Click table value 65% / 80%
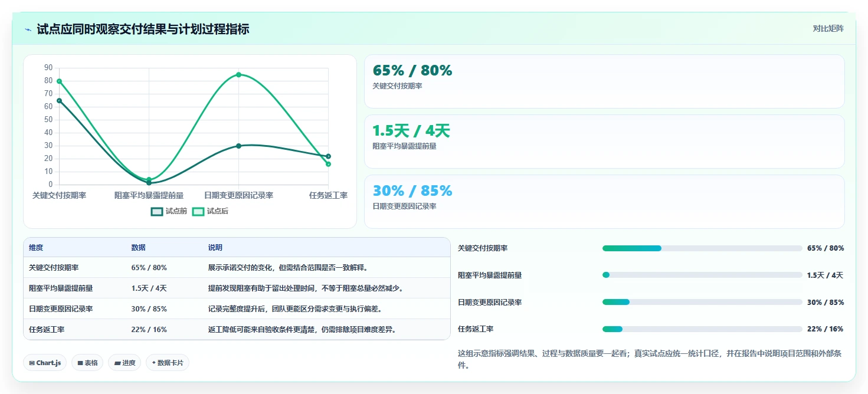The image size is (868, 394). click(149, 268)
